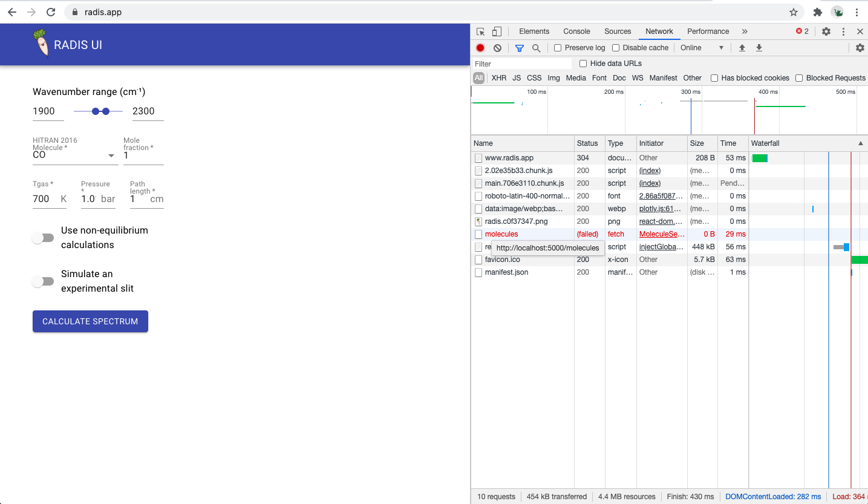Switch to the Console tab
The height and width of the screenshot is (504, 868).
576,31
